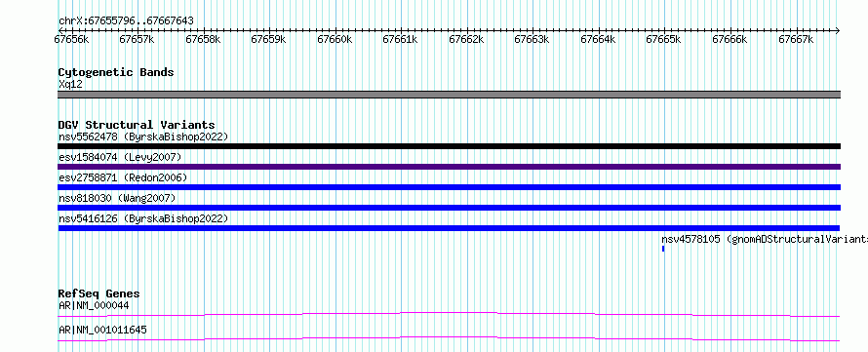
Task: Select the magenta AR|NM_001011645 gene line
Action: 449,338
